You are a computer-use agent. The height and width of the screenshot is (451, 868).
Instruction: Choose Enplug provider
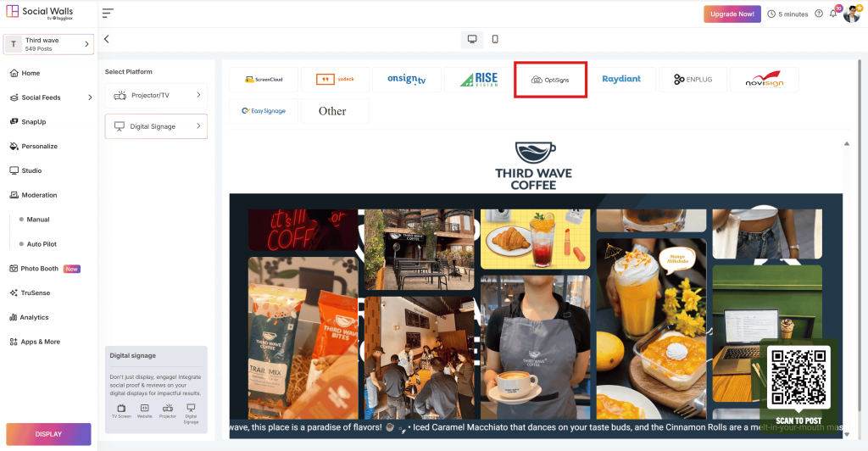pyautogui.click(x=693, y=80)
